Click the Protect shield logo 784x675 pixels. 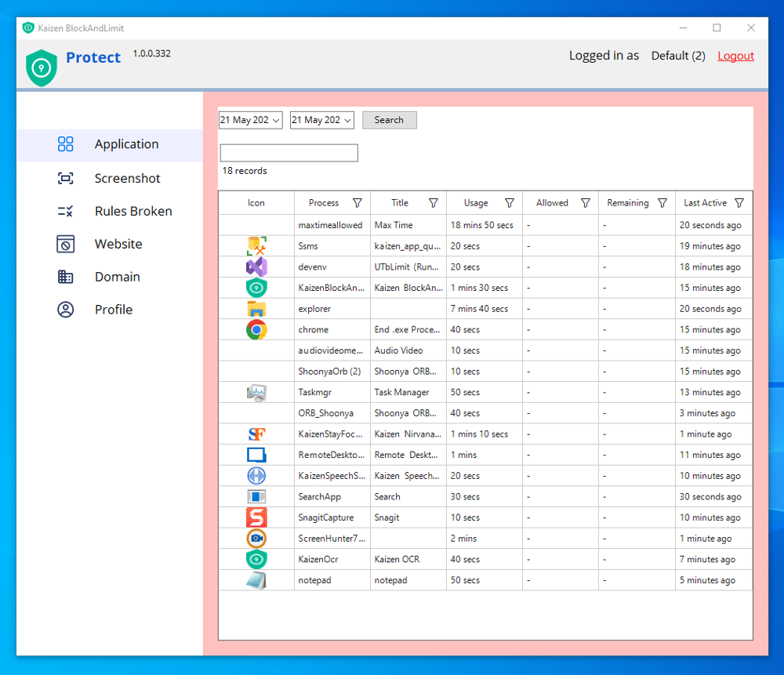(42, 67)
